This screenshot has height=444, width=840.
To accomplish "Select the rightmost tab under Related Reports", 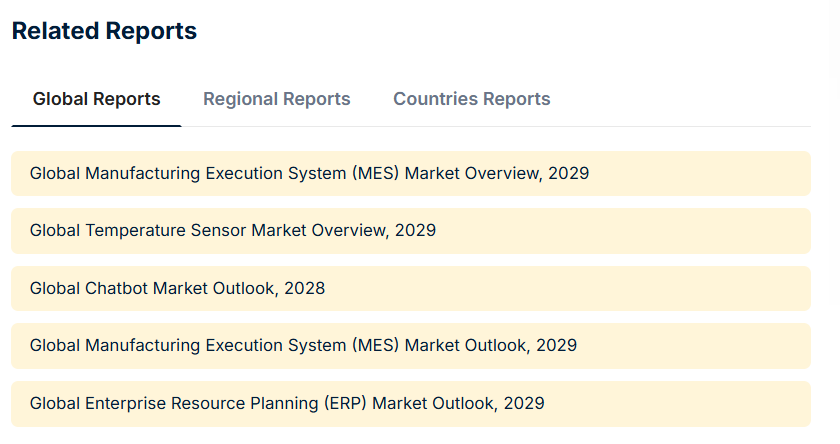I will point(471,99).
